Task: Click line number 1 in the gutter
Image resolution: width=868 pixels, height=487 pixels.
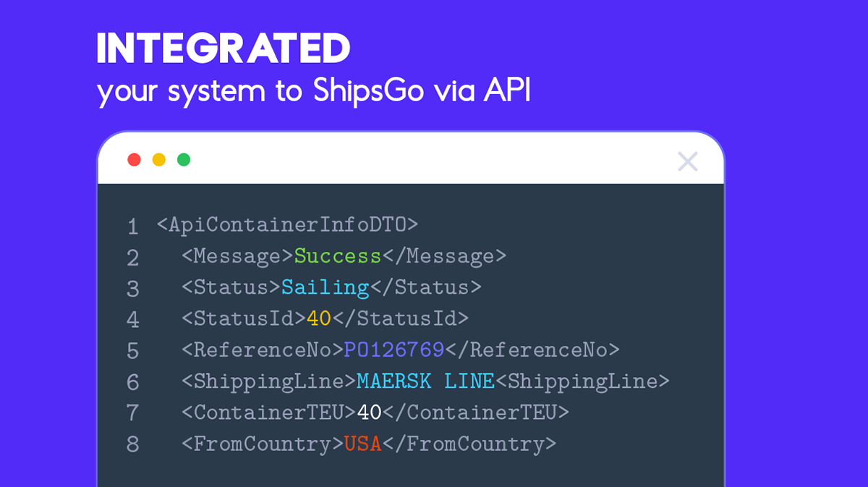Action: coord(132,226)
